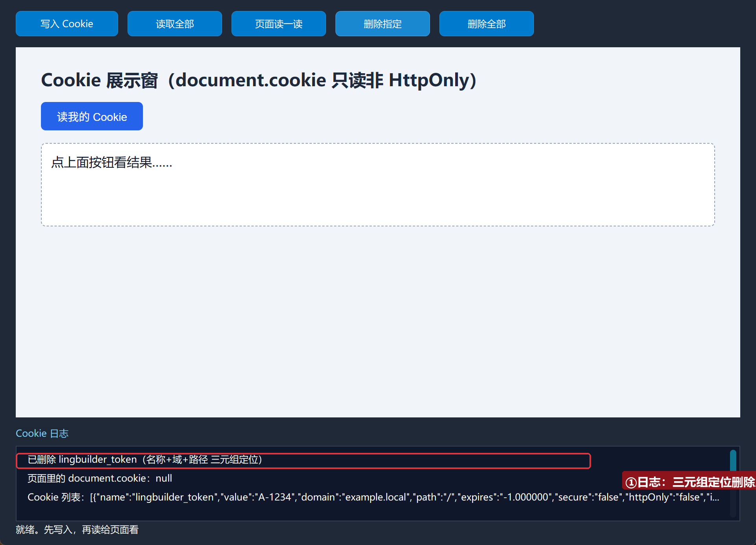The height and width of the screenshot is (545, 756).
Task: Click the Cookie 日志 label
Action: [42, 433]
